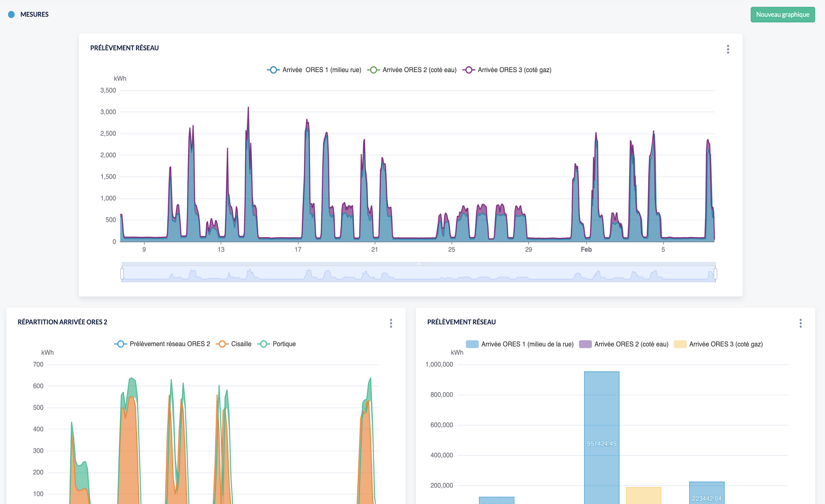This screenshot has height=504, width=825.
Task: Toggle Arrivée ORES 1 (milieu de la rue) bar legend
Action: click(520, 344)
